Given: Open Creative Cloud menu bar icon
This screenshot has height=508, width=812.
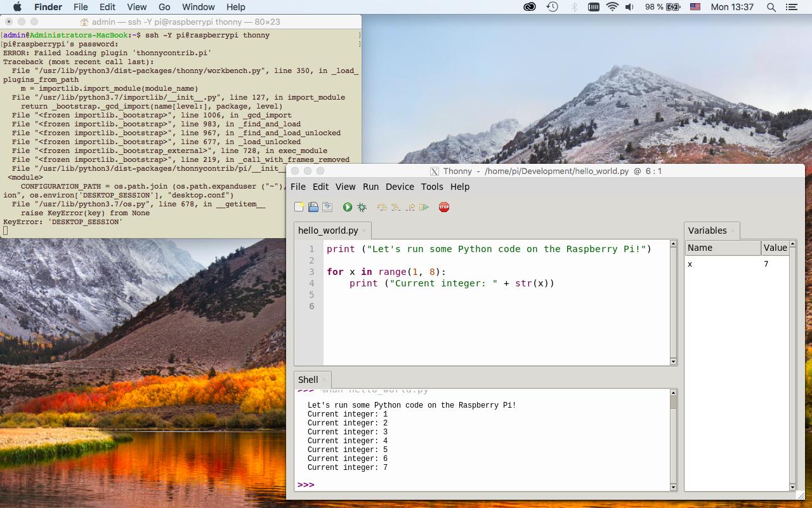Looking at the screenshot, I should (530, 7).
